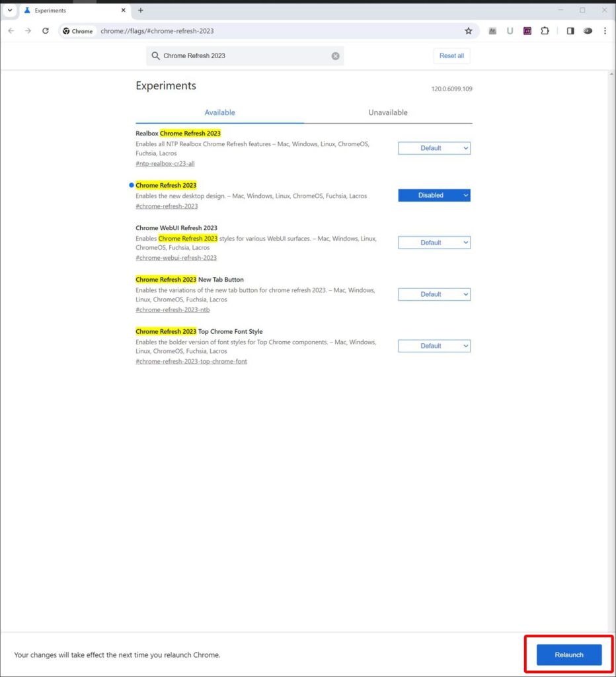Image resolution: width=616 pixels, height=677 pixels.
Task: Open the Chrome WebUI Refresh 2023 dropdown
Action: point(434,242)
